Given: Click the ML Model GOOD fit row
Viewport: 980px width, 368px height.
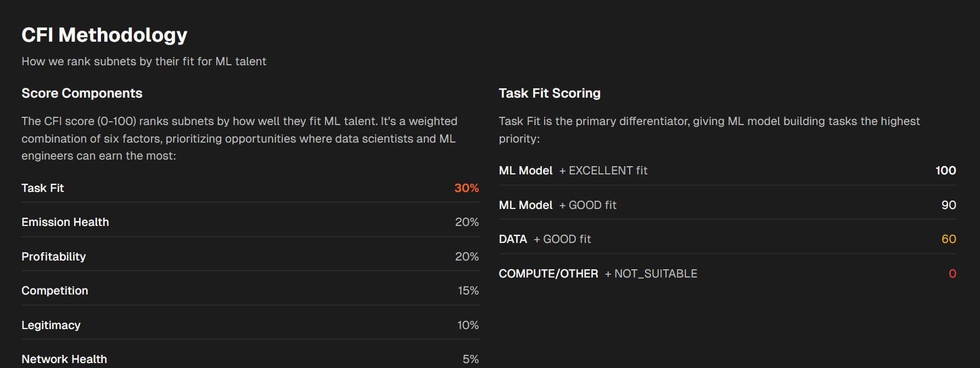Looking at the screenshot, I should (x=557, y=205).
